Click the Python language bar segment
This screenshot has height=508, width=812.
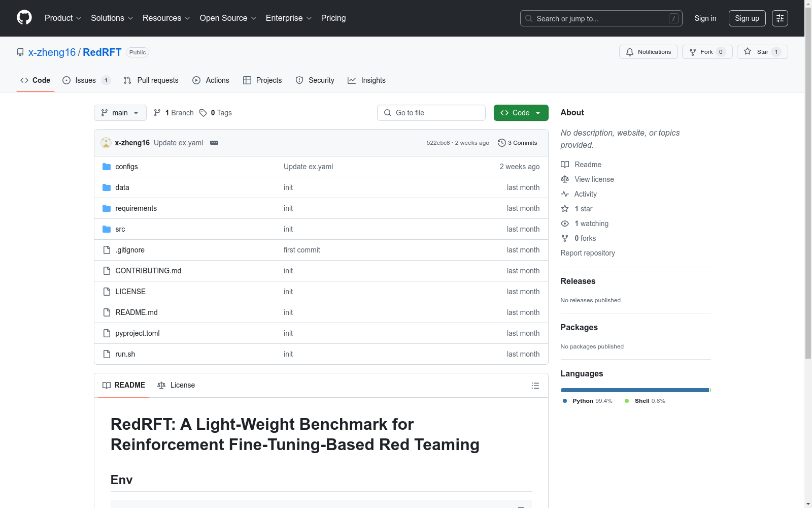[634, 390]
